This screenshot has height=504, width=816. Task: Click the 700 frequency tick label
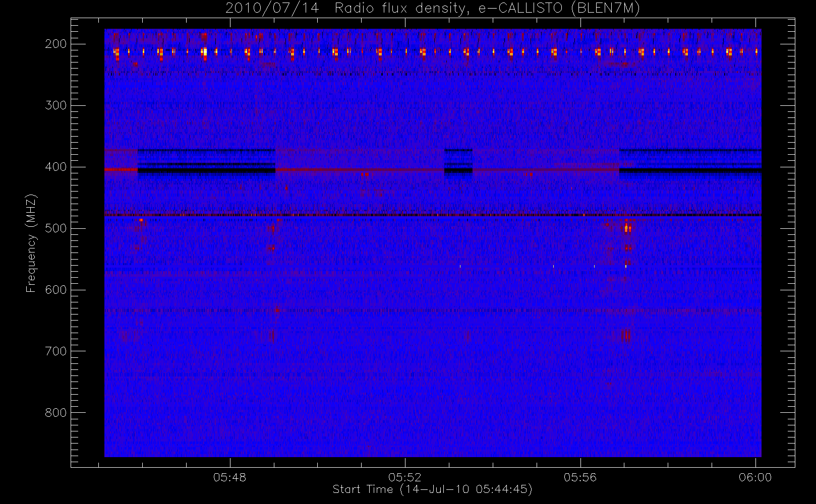pos(56,351)
